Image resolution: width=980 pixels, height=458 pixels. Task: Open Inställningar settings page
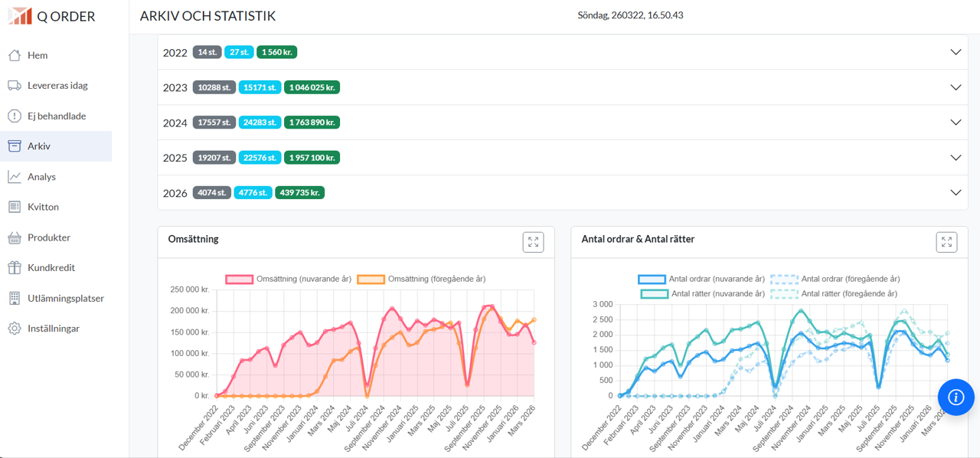(x=56, y=329)
